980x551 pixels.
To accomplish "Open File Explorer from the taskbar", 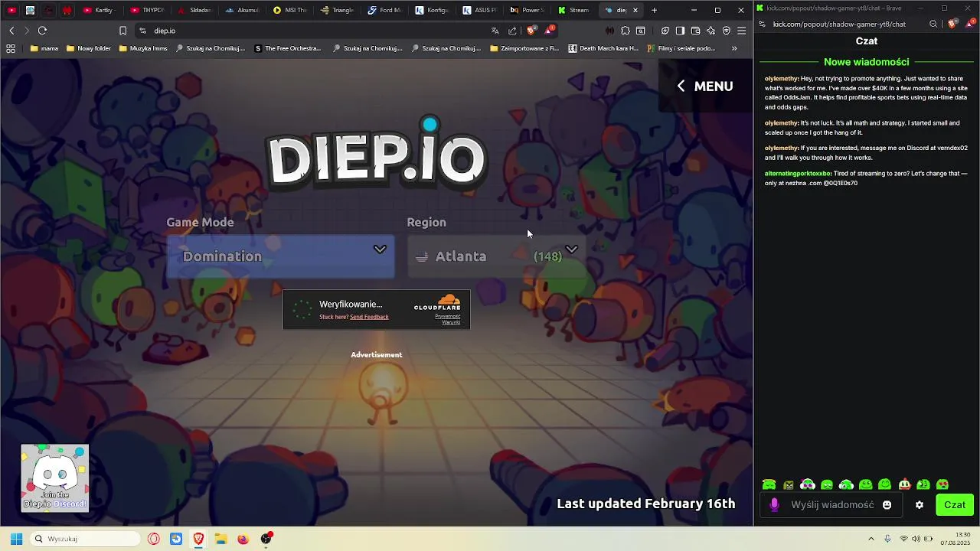I will tap(220, 539).
